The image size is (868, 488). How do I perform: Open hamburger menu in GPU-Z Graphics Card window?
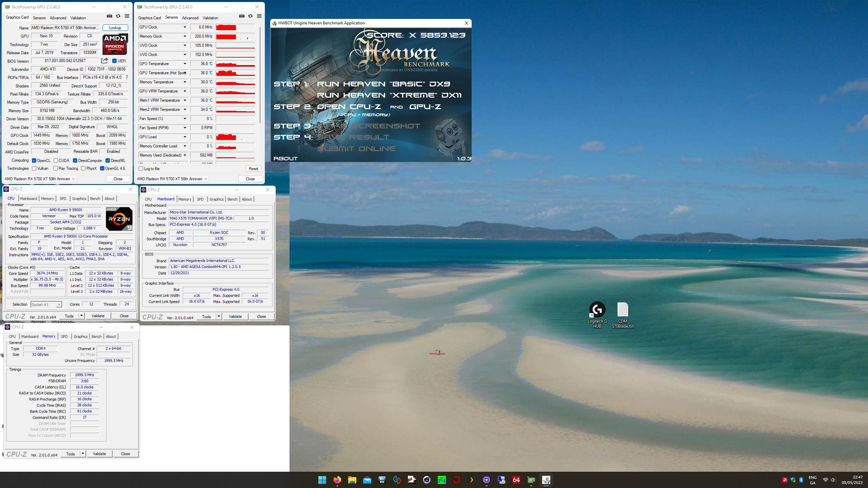click(x=127, y=16)
